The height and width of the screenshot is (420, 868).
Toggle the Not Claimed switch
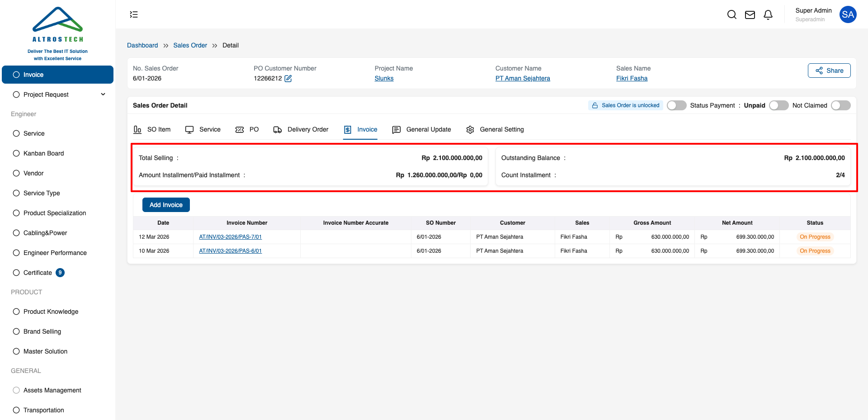coord(840,105)
